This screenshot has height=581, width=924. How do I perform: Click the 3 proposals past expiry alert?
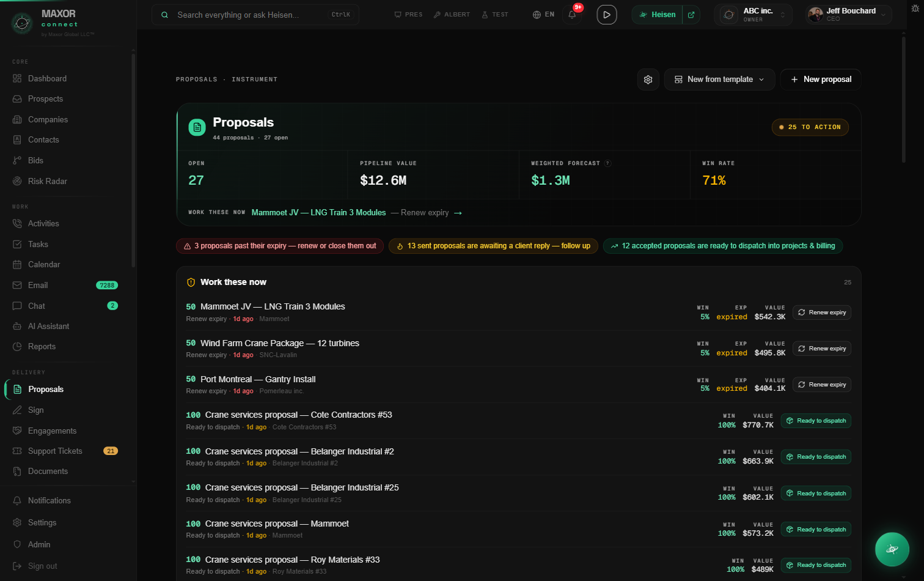click(x=280, y=246)
